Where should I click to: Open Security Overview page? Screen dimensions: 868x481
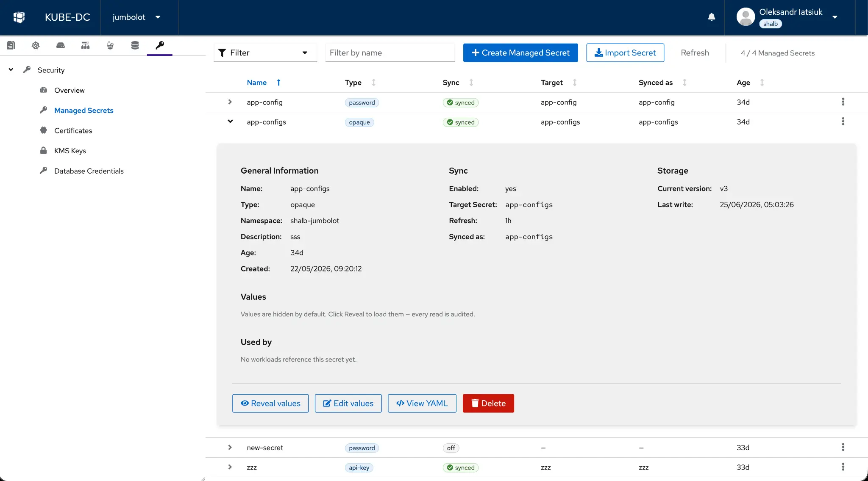pyautogui.click(x=70, y=90)
